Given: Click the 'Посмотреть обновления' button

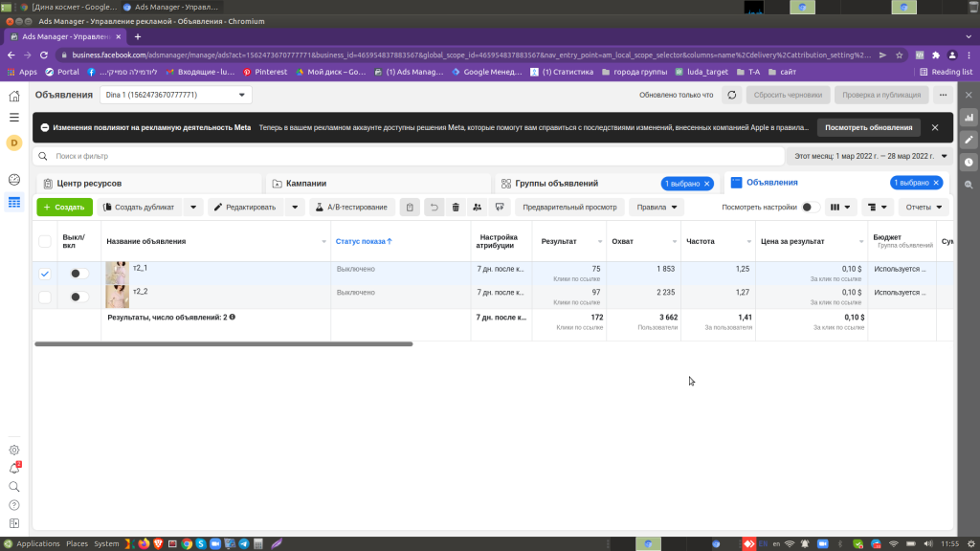Looking at the screenshot, I should [x=868, y=127].
